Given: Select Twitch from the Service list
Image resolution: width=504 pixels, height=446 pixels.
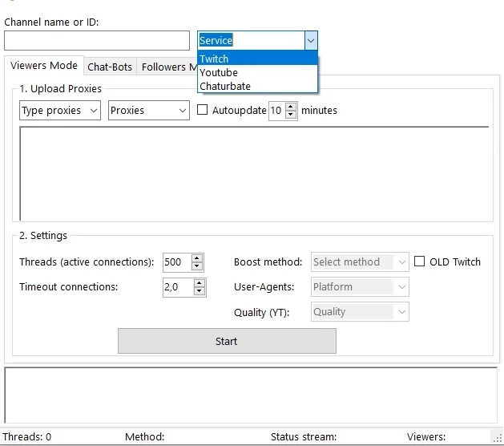Looking at the screenshot, I should point(257,59).
